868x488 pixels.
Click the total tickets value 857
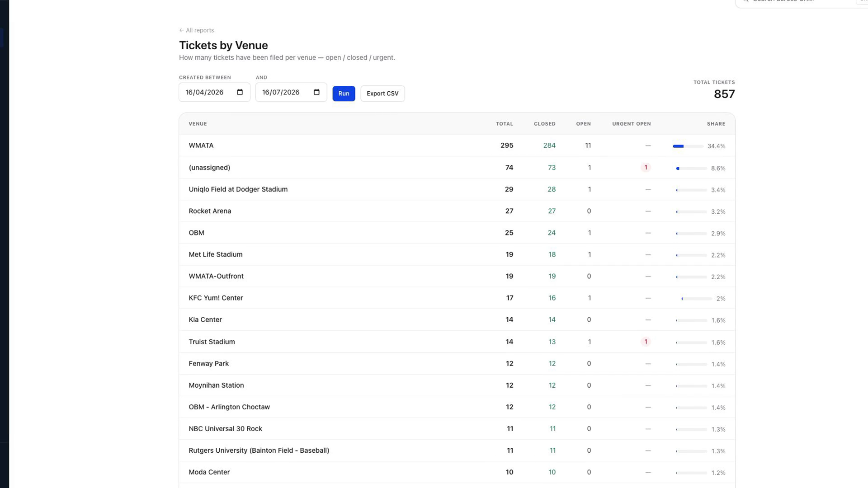click(724, 94)
